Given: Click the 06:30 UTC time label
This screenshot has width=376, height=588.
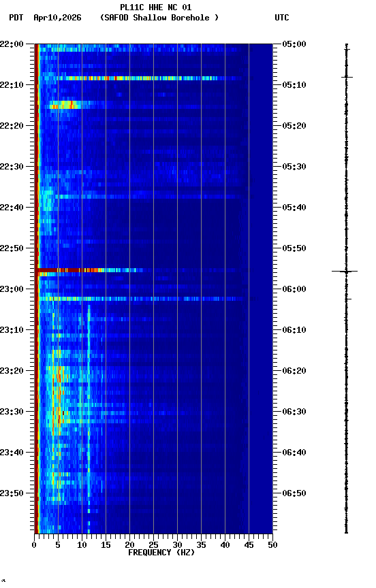Looking at the screenshot, I should pyautogui.click(x=294, y=412).
